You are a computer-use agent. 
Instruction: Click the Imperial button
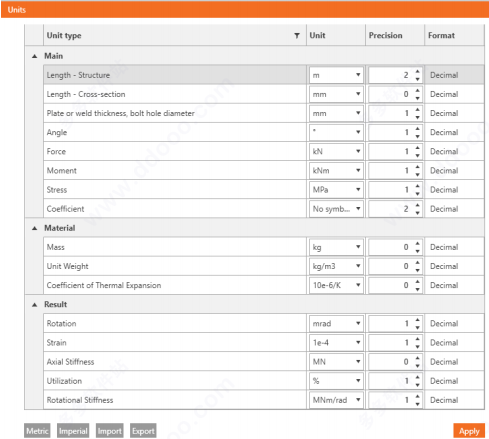point(73,431)
